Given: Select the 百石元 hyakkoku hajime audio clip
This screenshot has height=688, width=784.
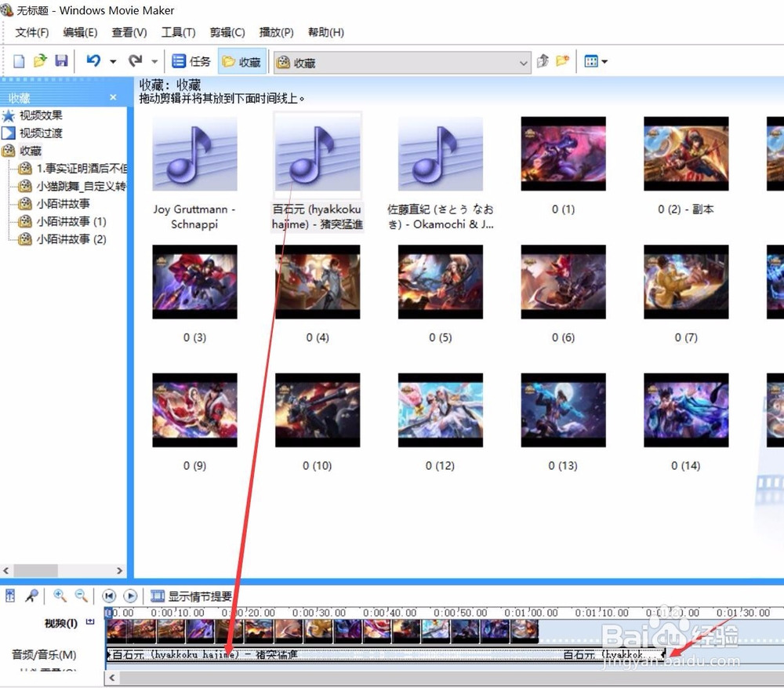Looking at the screenshot, I should (318, 154).
